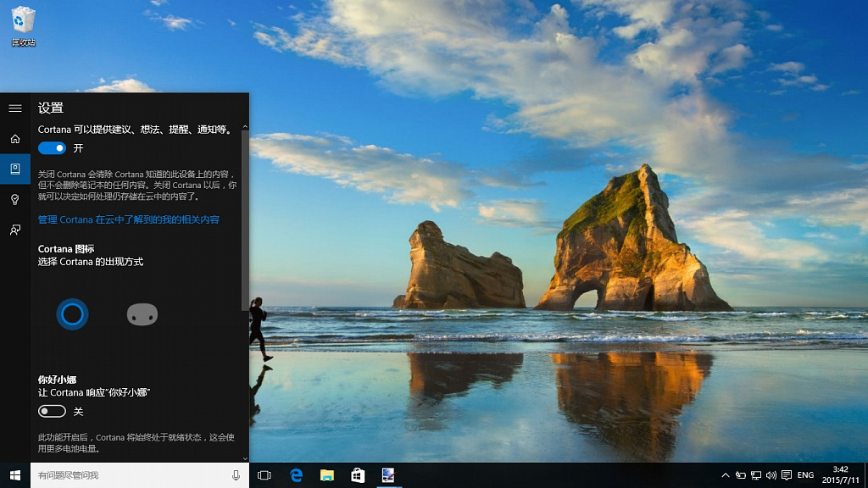Click the '管理 Cortana 在云中了解到的我的相关内容' link
Viewport: 868px width, 488px height.
pyautogui.click(x=129, y=219)
